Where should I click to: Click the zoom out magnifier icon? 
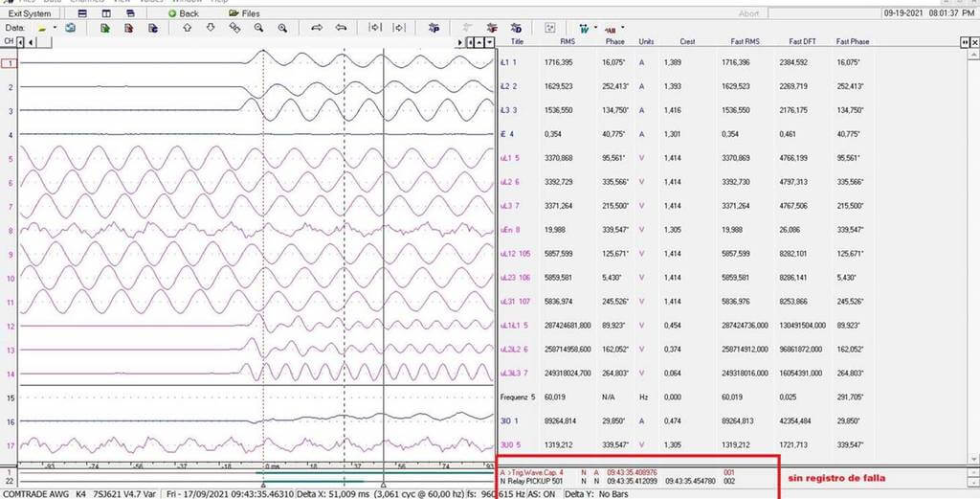(258, 29)
